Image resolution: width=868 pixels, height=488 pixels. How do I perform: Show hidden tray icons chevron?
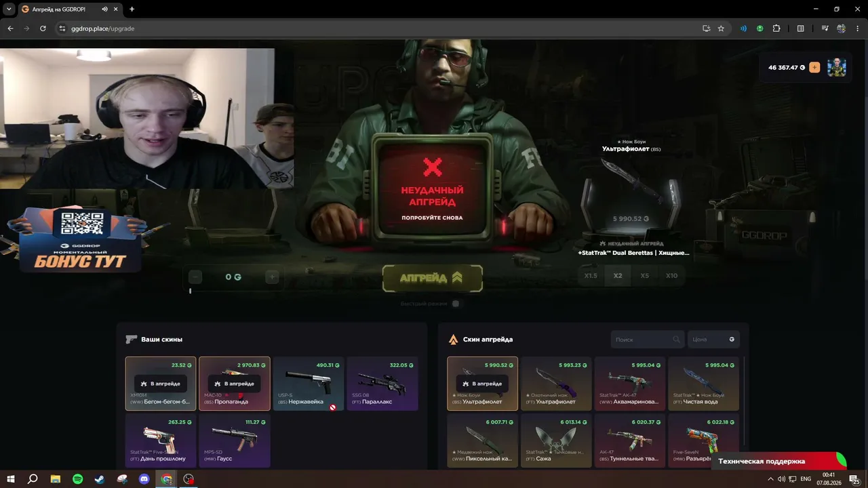[x=772, y=479]
